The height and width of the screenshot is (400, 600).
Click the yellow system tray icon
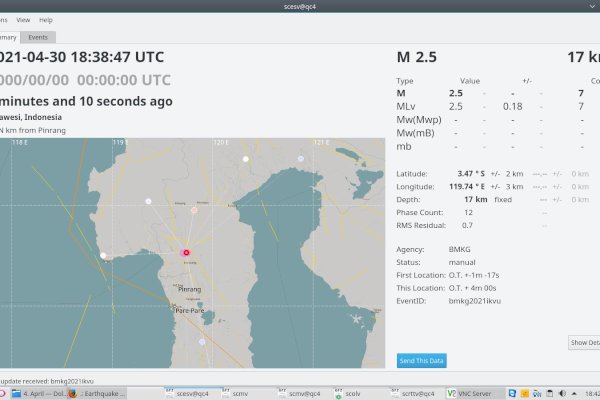click(525, 393)
